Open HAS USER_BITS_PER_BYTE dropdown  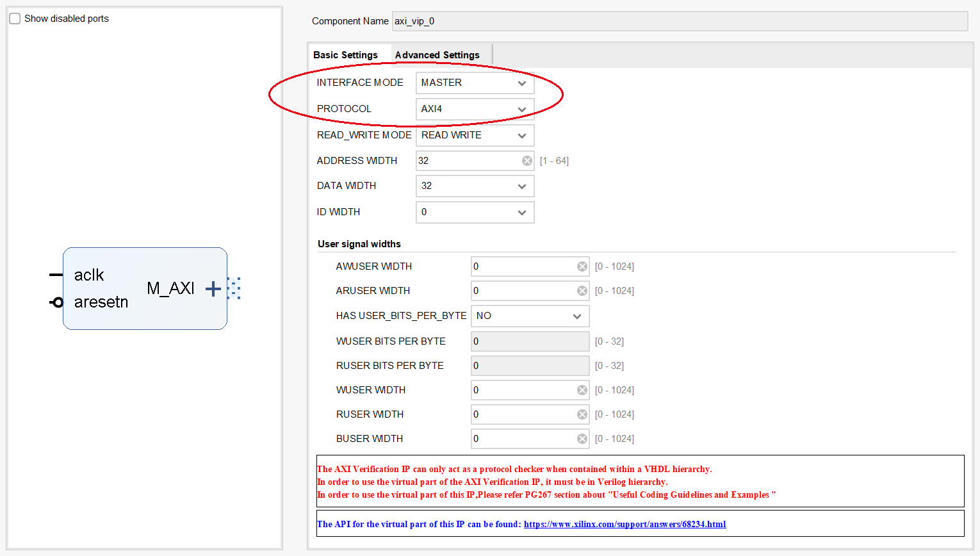coord(530,316)
